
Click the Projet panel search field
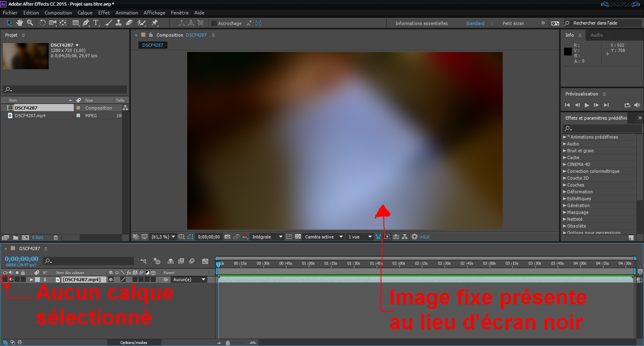pyautogui.click(x=65, y=89)
